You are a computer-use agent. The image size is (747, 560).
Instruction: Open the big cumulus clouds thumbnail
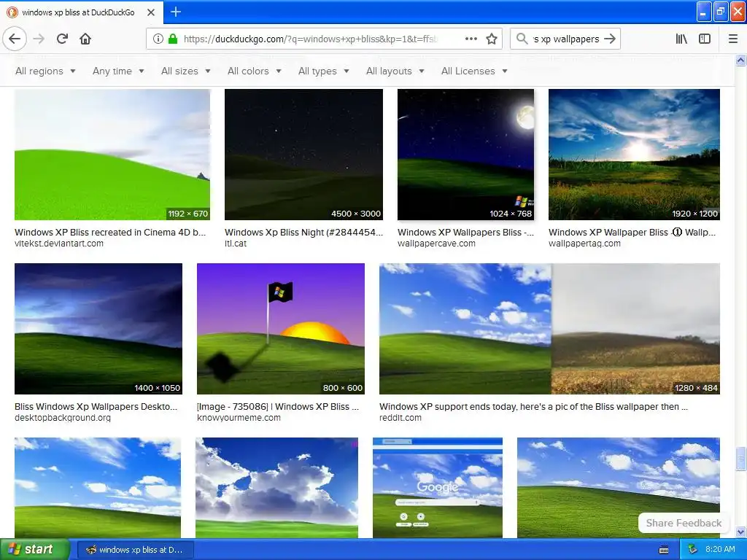(x=276, y=488)
